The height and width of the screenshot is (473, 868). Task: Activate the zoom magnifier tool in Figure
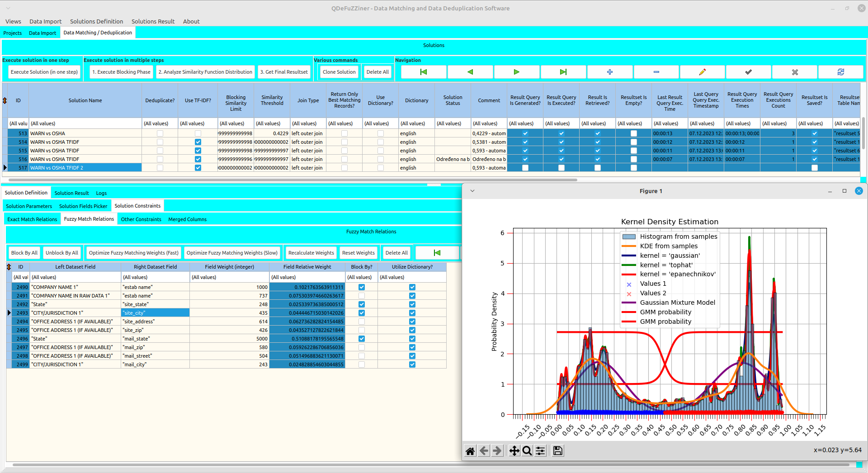(x=527, y=451)
